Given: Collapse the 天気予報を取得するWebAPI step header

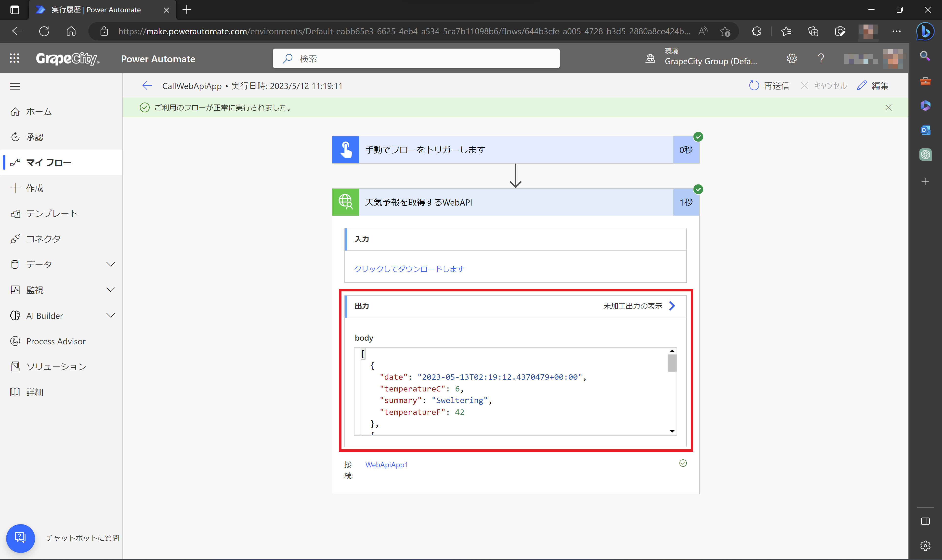Looking at the screenshot, I should [516, 202].
